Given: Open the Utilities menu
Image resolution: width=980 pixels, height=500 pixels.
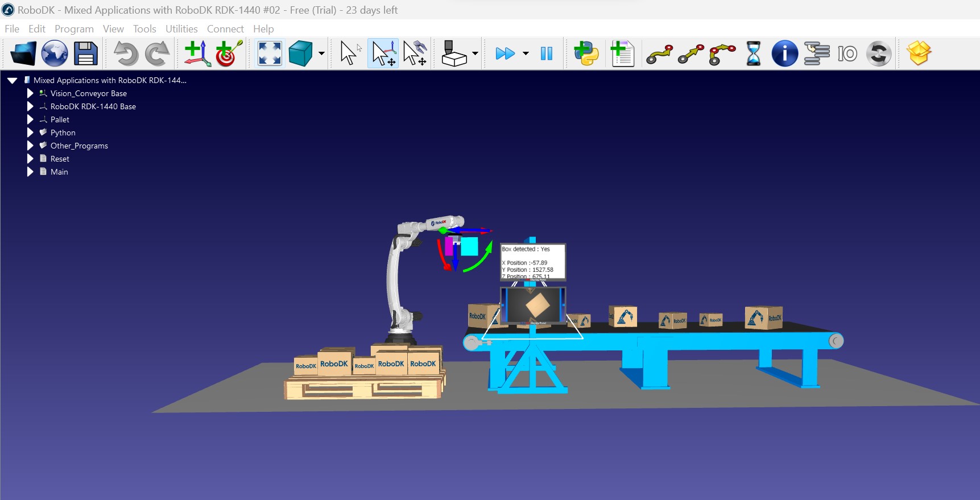Looking at the screenshot, I should [x=181, y=29].
